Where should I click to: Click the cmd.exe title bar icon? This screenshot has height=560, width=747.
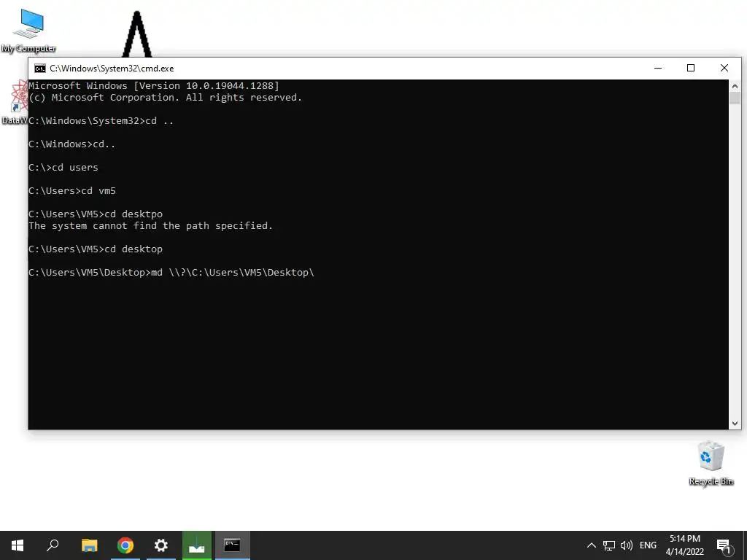point(40,69)
